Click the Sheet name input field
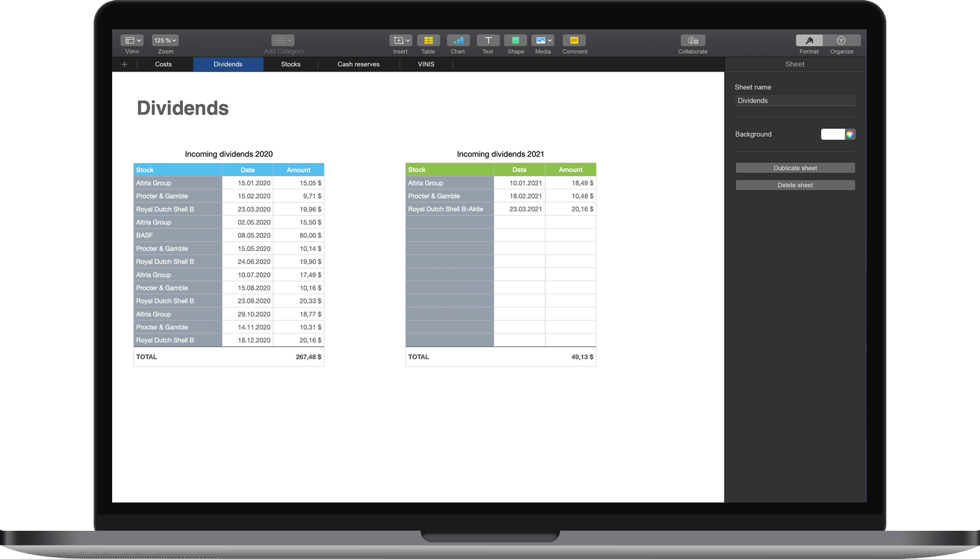Viewport: 980px width, 559px height. tap(795, 101)
